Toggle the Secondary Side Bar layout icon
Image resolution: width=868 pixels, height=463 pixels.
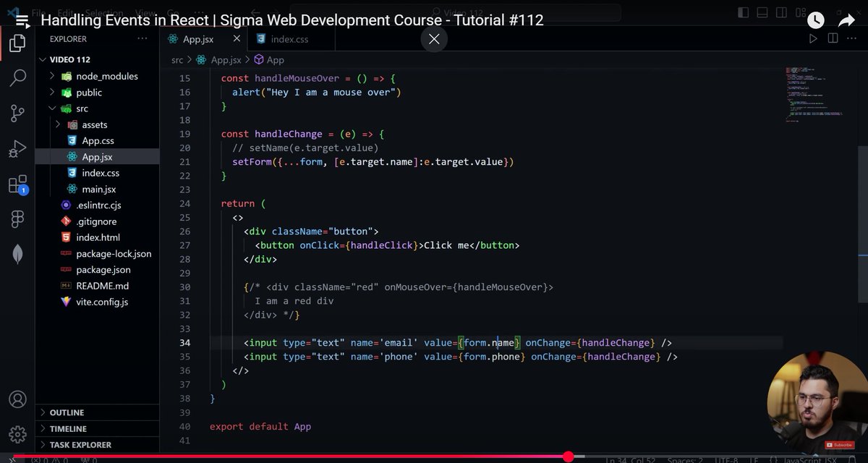[781, 12]
